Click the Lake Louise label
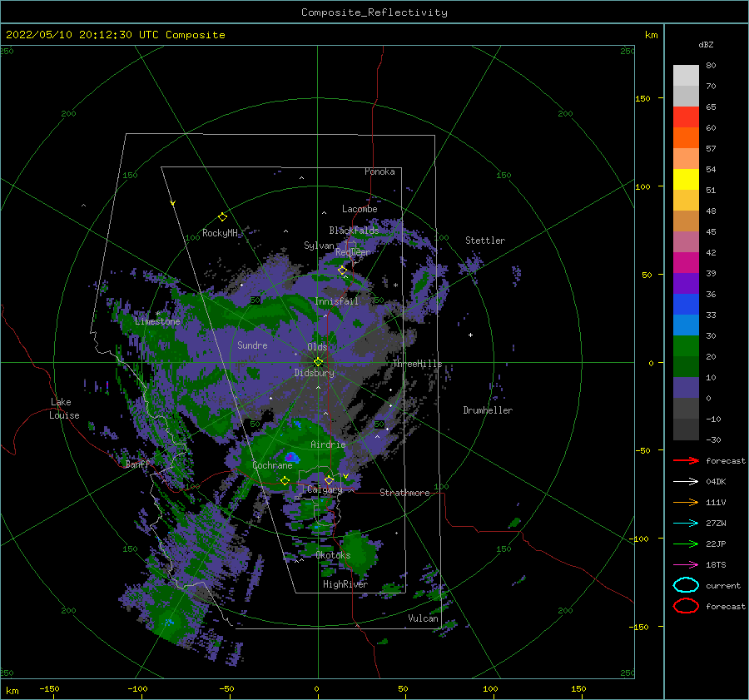The width and height of the screenshot is (749, 700). tap(64, 409)
